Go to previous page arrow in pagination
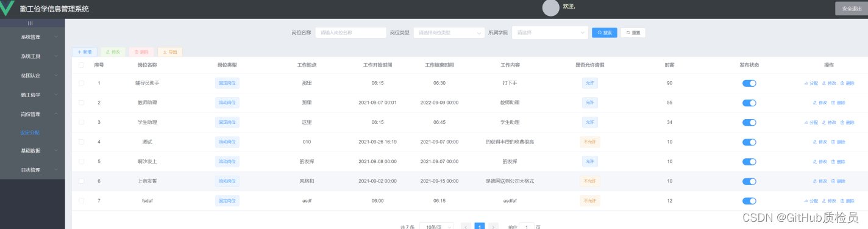Image resolution: width=868 pixels, height=229 pixels. click(466, 226)
